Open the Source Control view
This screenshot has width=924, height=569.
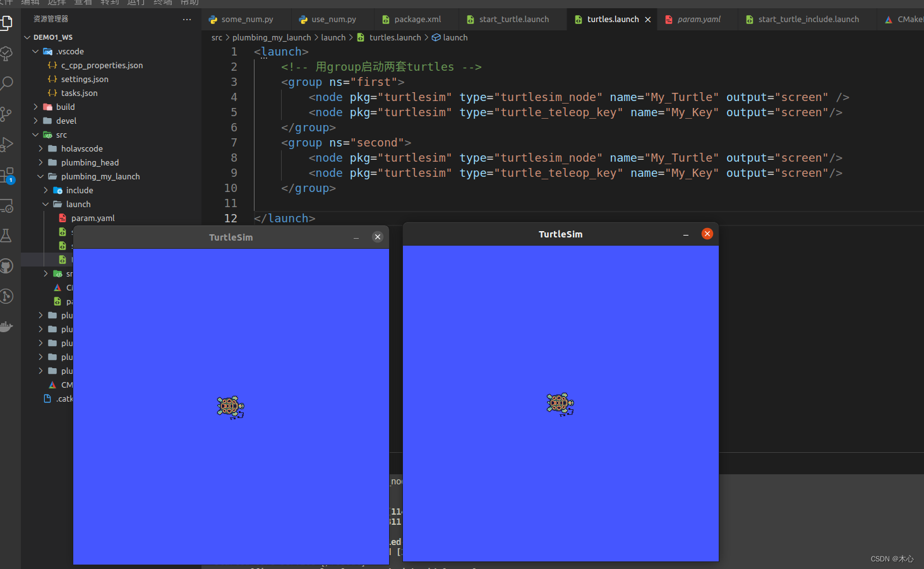[x=6, y=114]
